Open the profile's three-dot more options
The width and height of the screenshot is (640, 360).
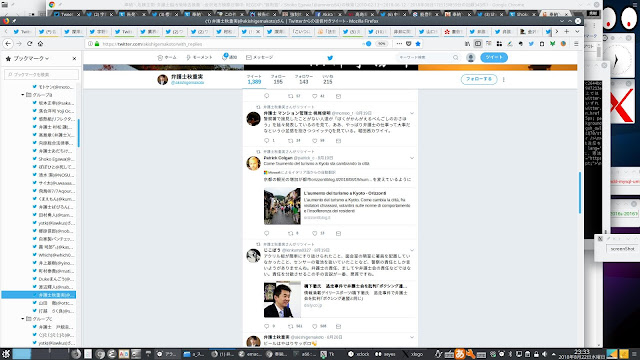tap(504, 80)
